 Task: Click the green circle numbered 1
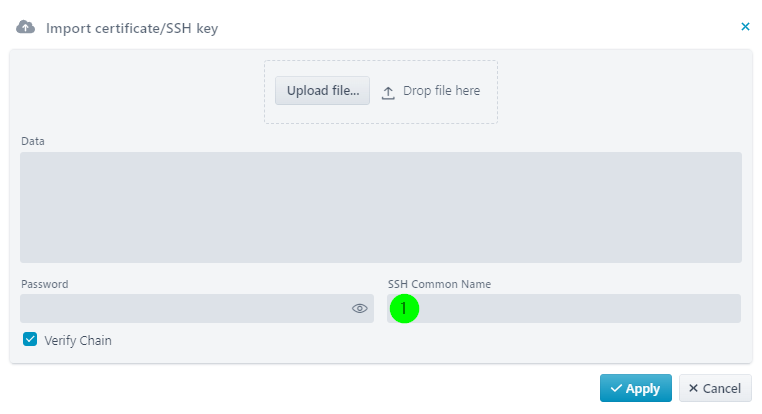pos(404,309)
